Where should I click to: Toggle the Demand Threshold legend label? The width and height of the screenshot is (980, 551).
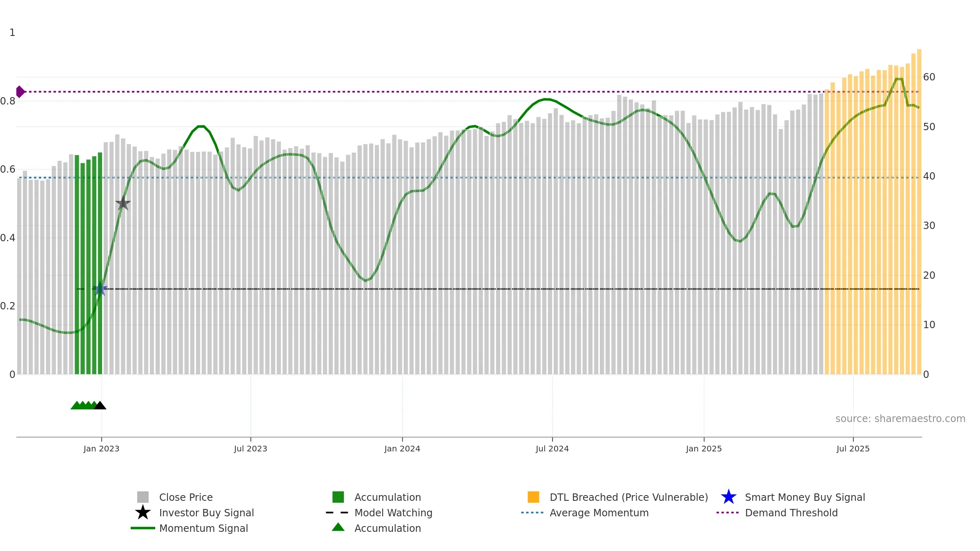point(791,513)
